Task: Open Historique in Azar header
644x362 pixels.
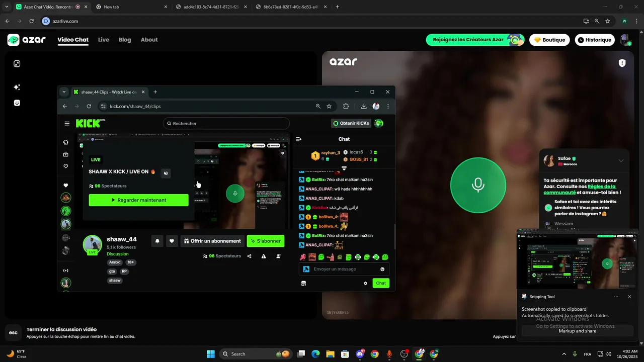Action: click(x=595, y=40)
